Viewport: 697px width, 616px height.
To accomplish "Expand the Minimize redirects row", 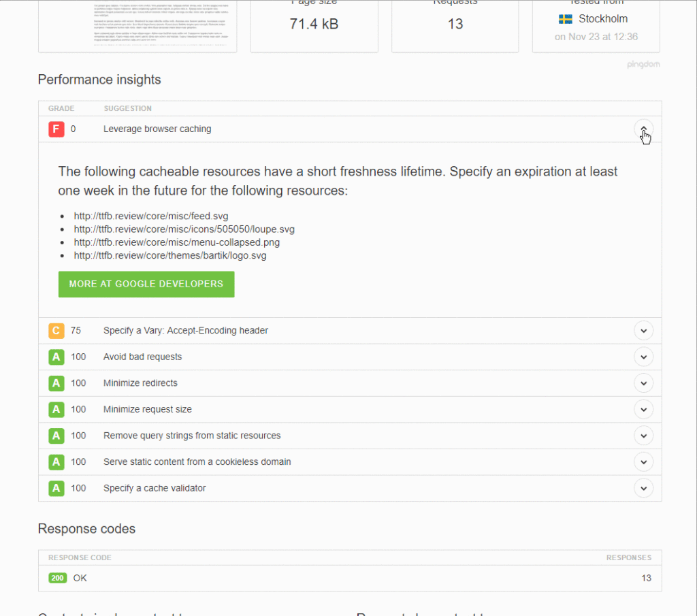I will pyautogui.click(x=643, y=383).
